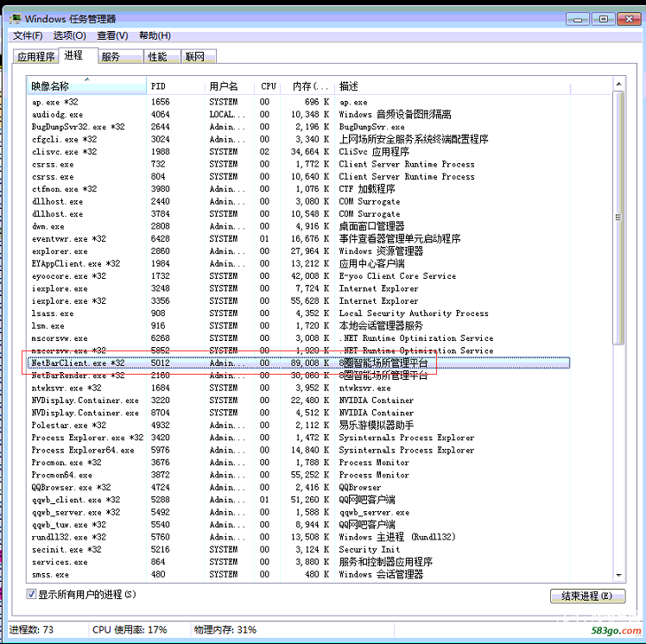Select qqwb_client.exe *32 process
This screenshot has height=644, width=646.
pyautogui.click(x=299, y=500)
